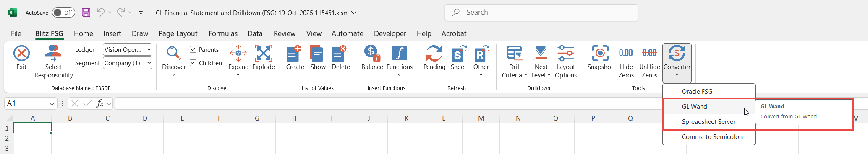Switch to the Acrobat tab
The height and width of the screenshot is (154, 868).
(x=454, y=33)
